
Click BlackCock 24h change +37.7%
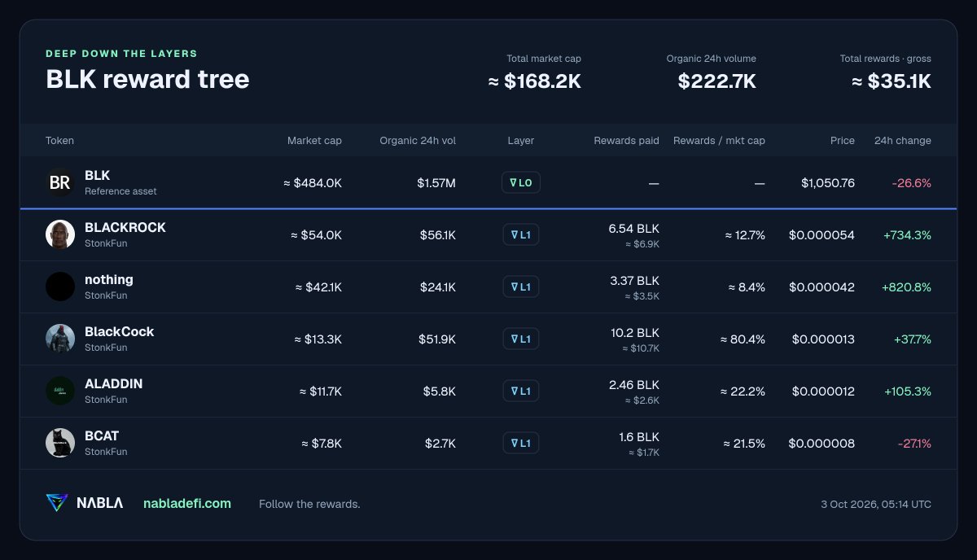(912, 339)
